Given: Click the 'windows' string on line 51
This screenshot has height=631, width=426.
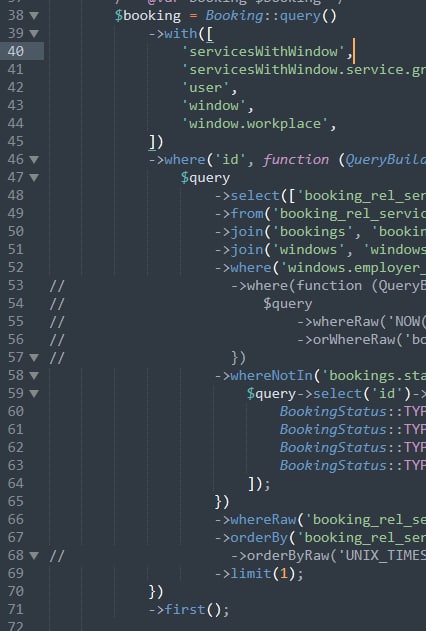Looking at the screenshot, I should click(x=308, y=250).
